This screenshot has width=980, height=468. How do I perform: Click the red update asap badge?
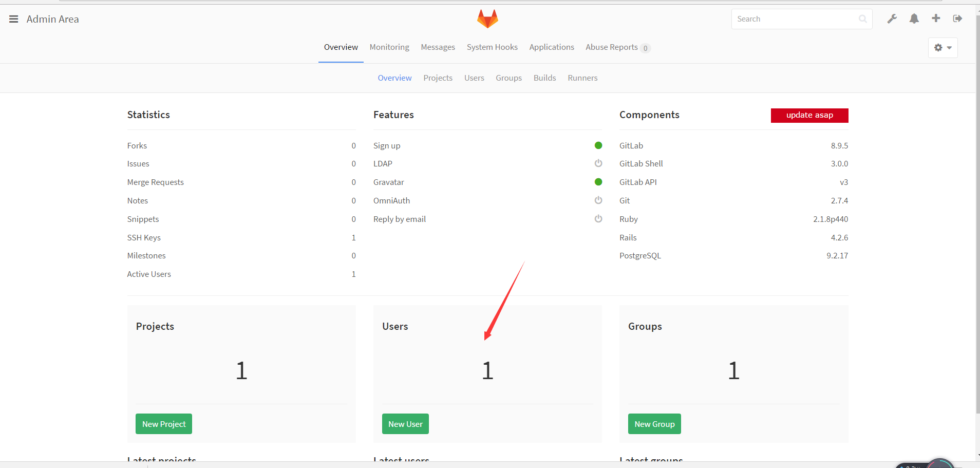point(809,116)
